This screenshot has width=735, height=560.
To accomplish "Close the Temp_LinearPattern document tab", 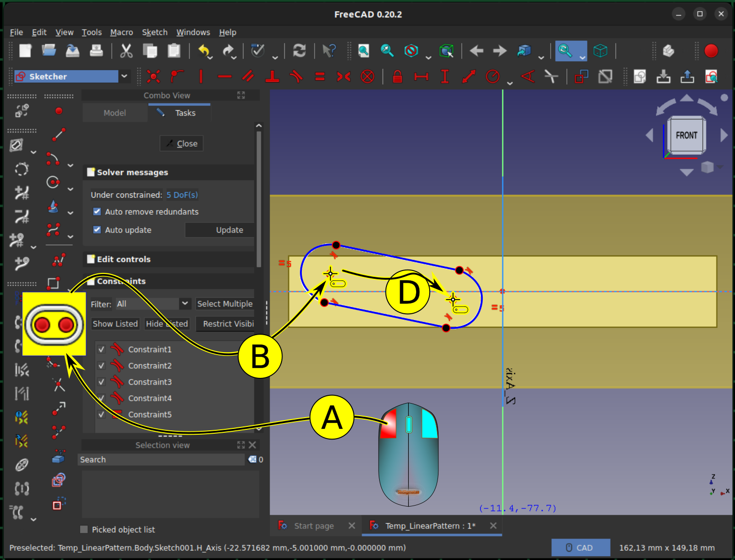I will click(x=493, y=526).
